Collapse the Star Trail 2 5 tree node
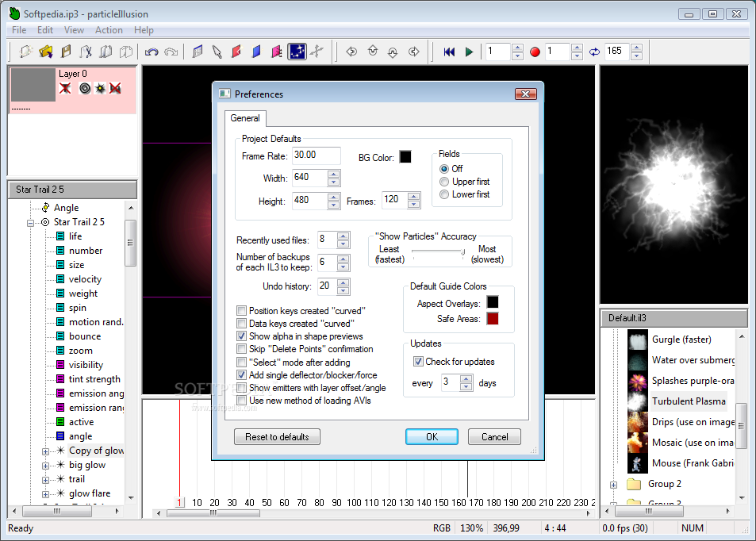Image resolution: width=756 pixels, height=541 pixels. pos(30,222)
